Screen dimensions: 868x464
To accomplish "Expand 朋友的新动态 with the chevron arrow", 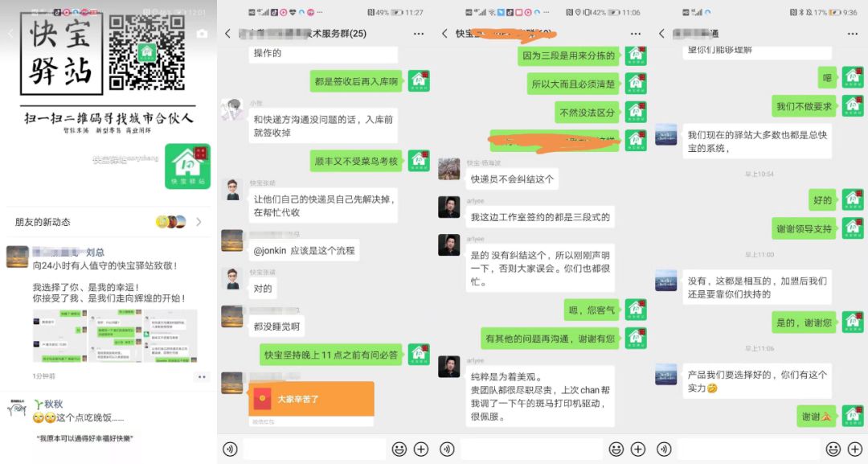I will [x=199, y=222].
